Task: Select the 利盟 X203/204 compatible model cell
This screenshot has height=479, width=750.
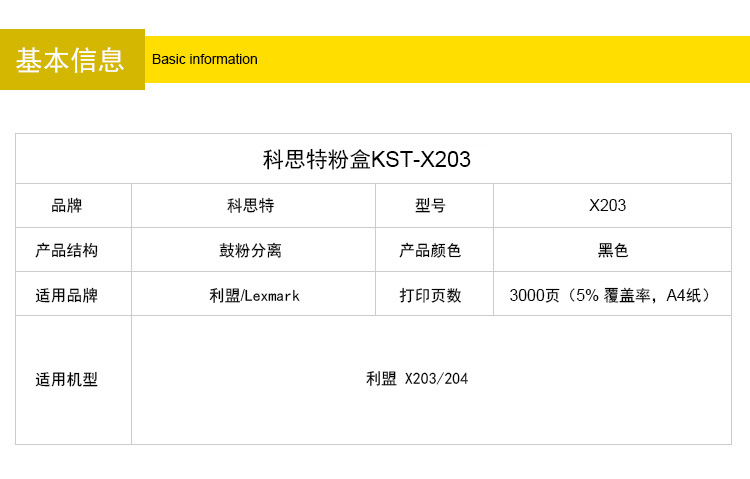Action: pos(416,379)
